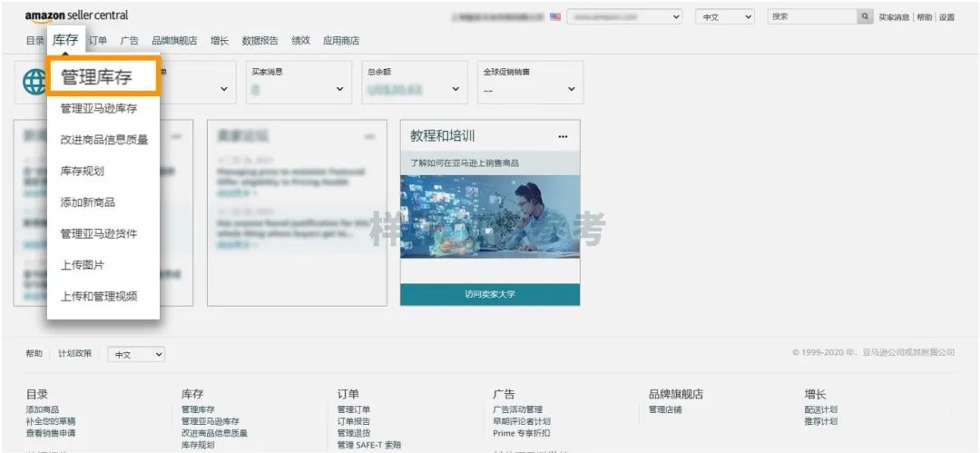Select 库存规划 in the 库存 dropdown menu
The height and width of the screenshot is (453, 980).
(x=82, y=172)
